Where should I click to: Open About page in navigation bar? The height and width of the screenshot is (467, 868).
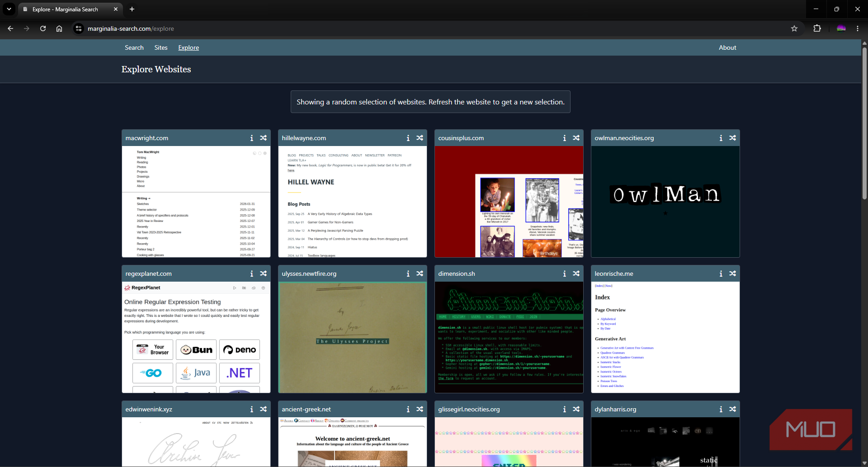(727, 47)
